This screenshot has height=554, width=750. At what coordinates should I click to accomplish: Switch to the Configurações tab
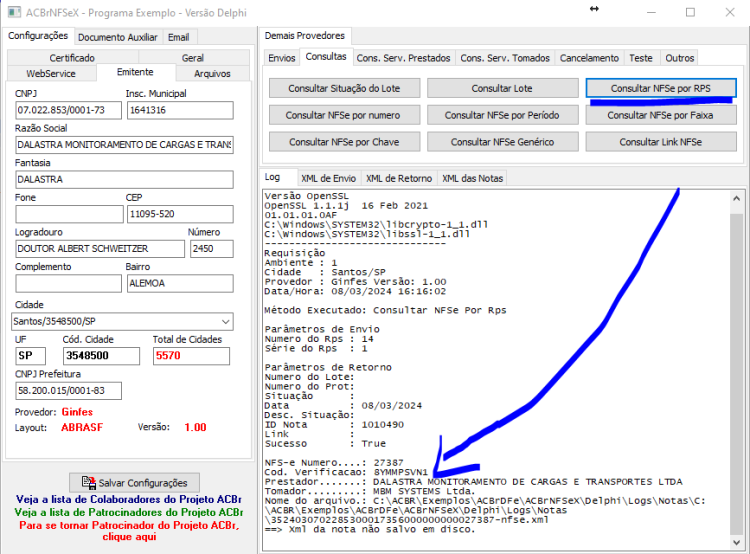[x=38, y=36]
